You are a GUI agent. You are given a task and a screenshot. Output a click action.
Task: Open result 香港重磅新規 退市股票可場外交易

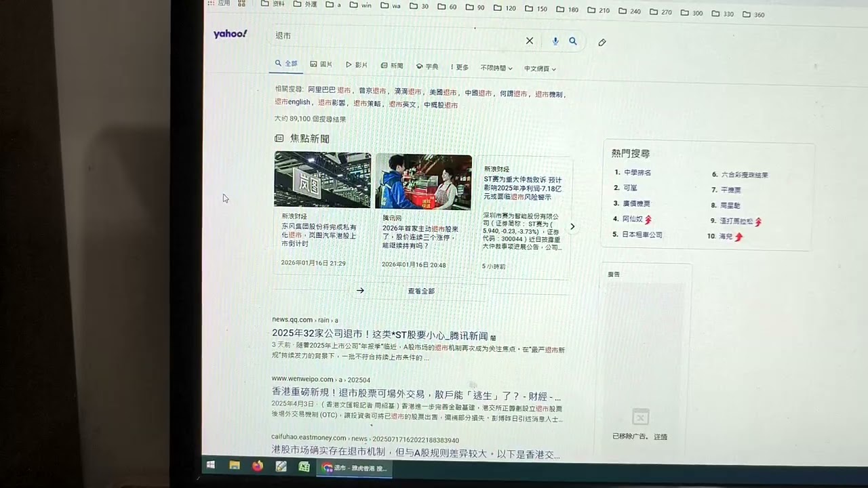click(x=416, y=395)
